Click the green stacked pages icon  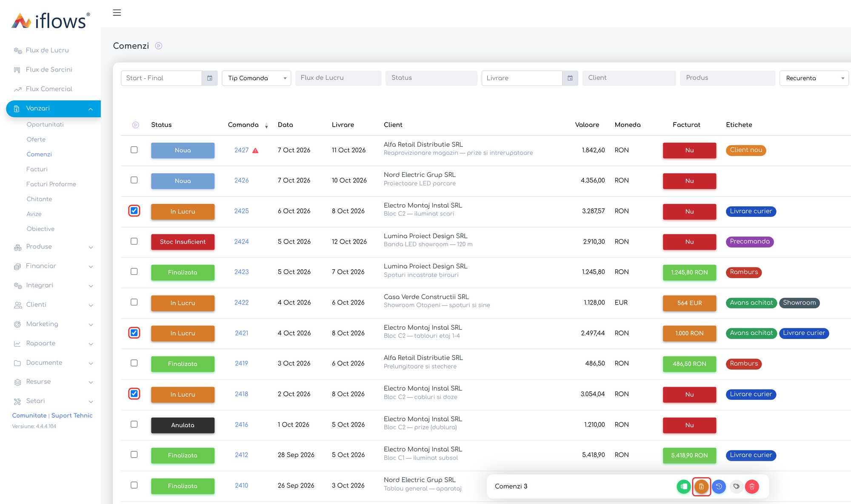(684, 486)
